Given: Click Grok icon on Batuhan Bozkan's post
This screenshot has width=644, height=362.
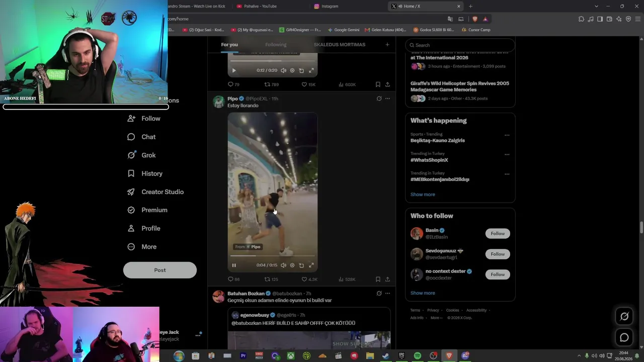Looking at the screenshot, I should point(379,293).
